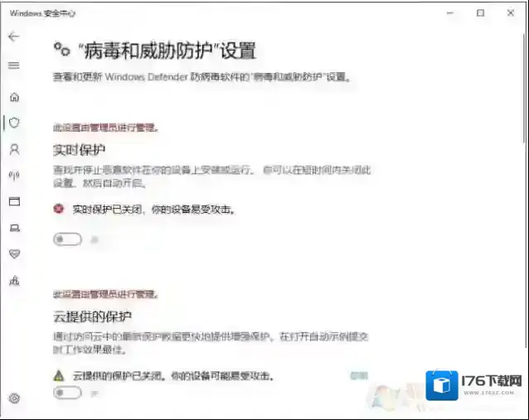Click the 实时保护已关闭 warning message text

[x=154, y=210]
